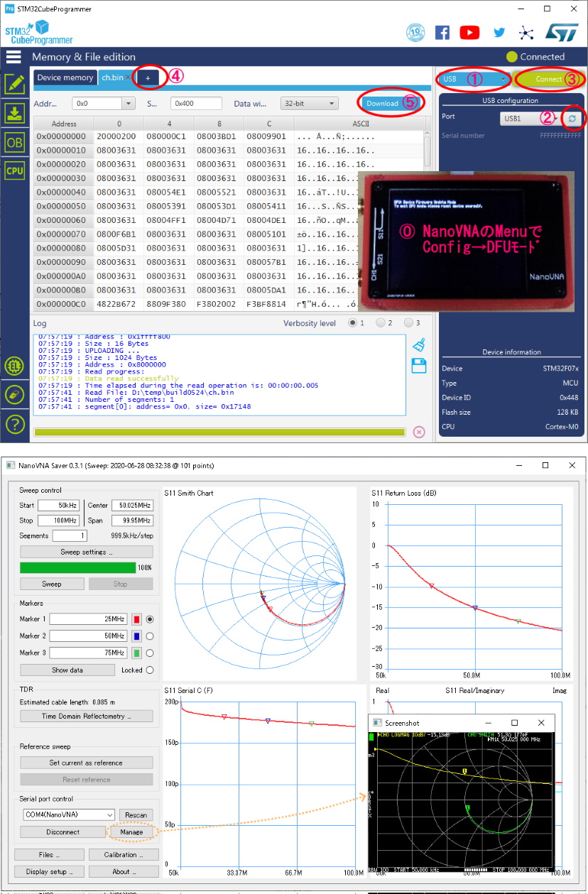The width and height of the screenshot is (588, 894).
Task: Select verbosity level 2
Action: coord(381,323)
